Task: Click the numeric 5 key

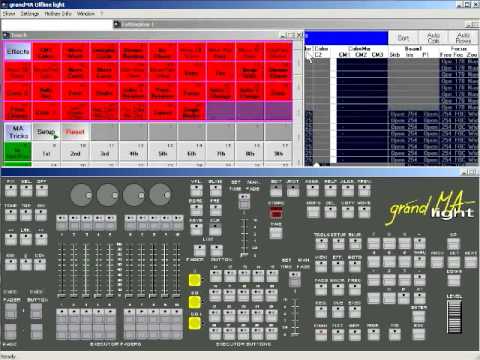Action: point(389,262)
